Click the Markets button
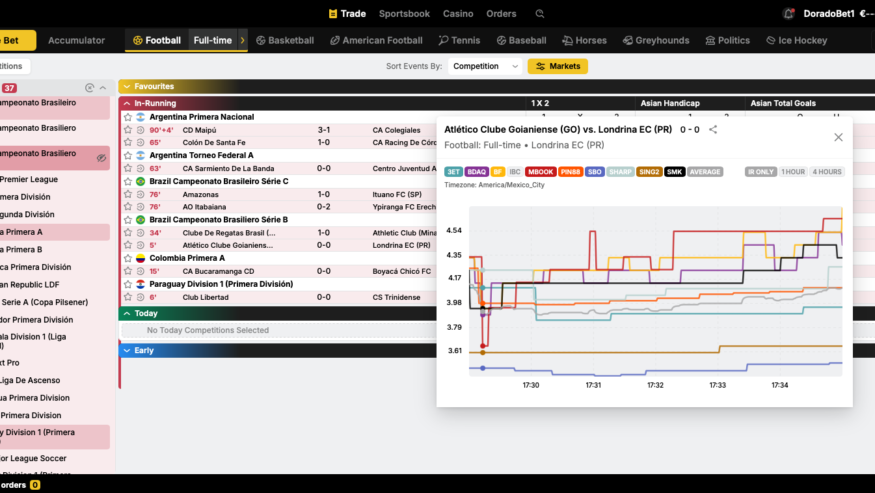 [x=558, y=66]
